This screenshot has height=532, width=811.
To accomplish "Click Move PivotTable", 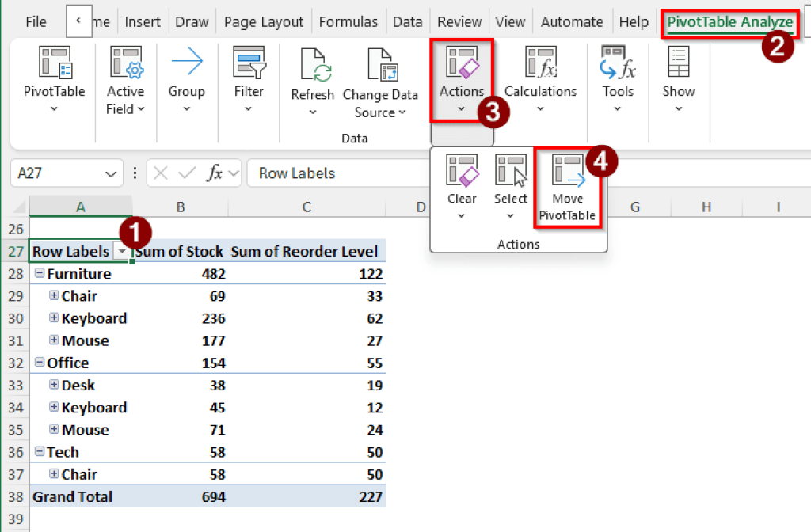I will pos(567,184).
